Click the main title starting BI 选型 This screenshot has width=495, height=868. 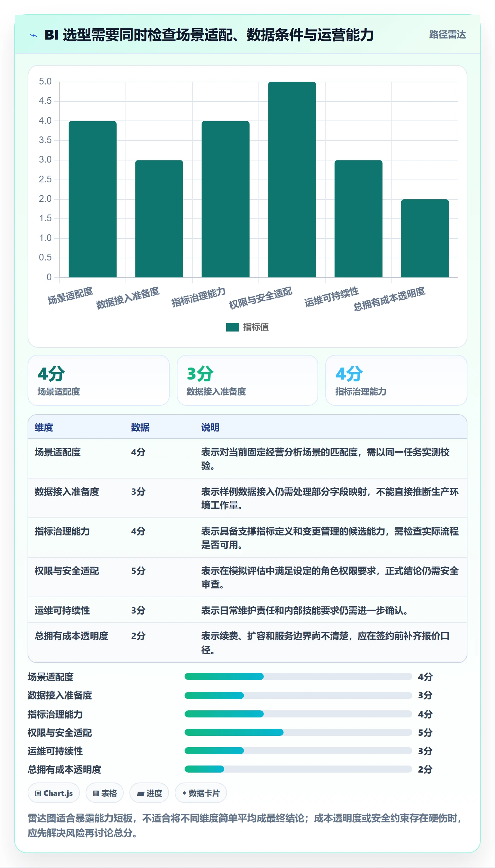click(209, 35)
